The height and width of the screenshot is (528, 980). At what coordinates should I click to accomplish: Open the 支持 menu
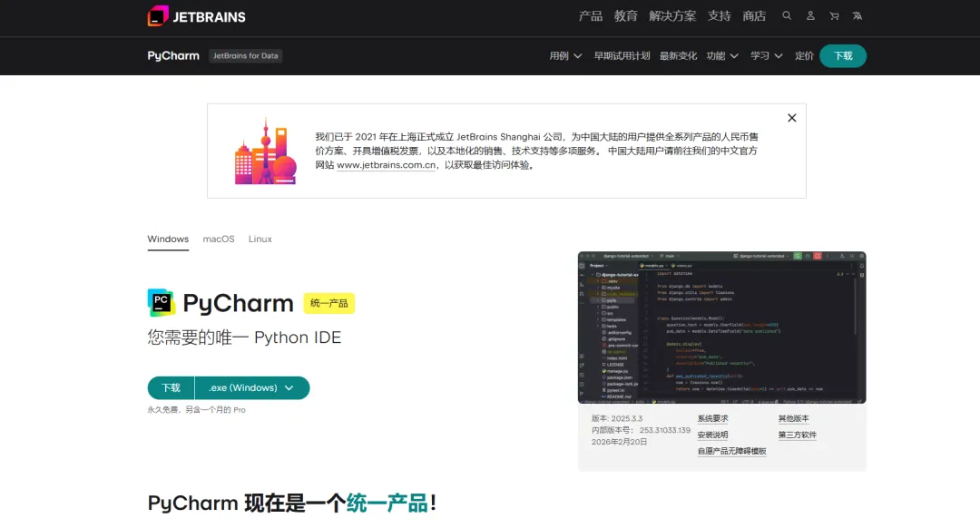coord(720,16)
